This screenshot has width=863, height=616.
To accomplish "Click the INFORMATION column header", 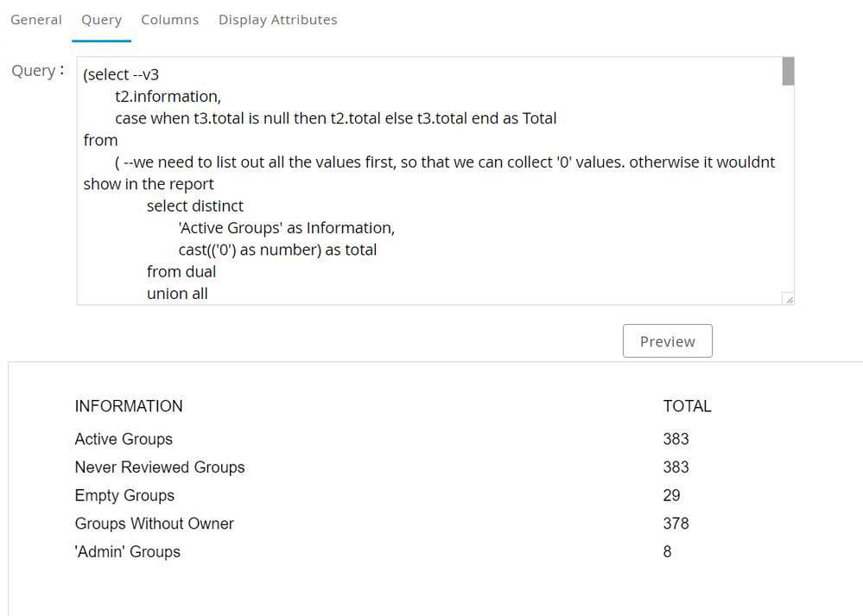I will [x=129, y=406].
